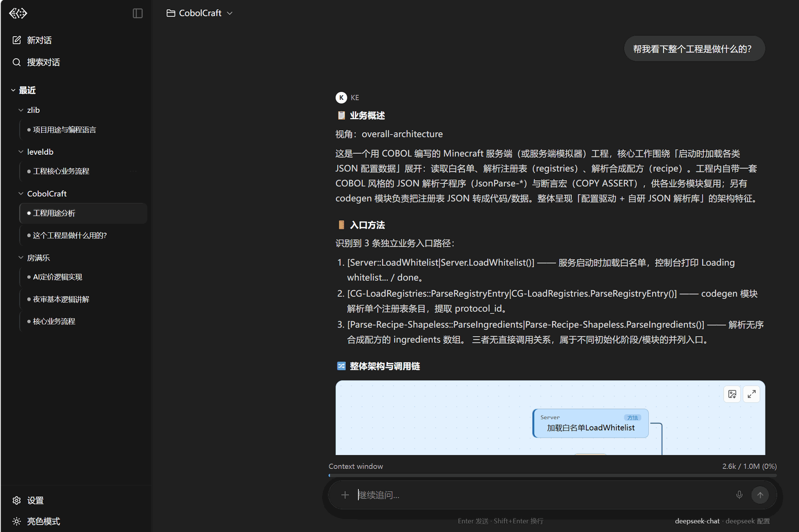Switch to light mode with sun icon
The height and width of the screenshot is (532, 799).
pos(17,522)
